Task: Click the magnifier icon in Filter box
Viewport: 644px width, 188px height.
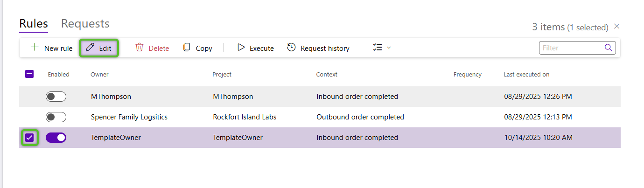Action: 608,48
